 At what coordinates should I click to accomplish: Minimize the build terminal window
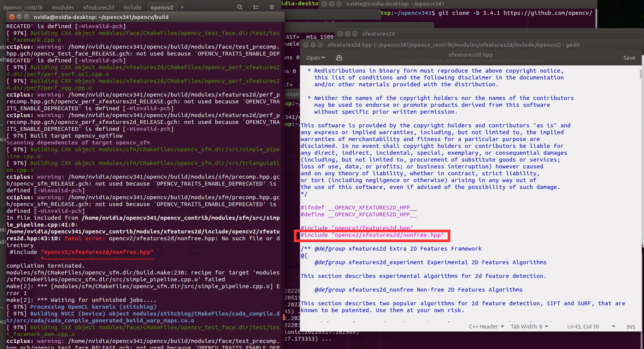coord(20,17)
